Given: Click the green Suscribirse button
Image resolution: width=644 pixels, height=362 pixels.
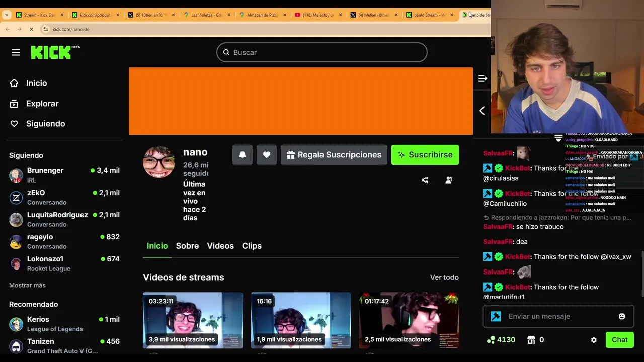Looking at the screenshot, I should pyautogui.click(x=425, y=155).
